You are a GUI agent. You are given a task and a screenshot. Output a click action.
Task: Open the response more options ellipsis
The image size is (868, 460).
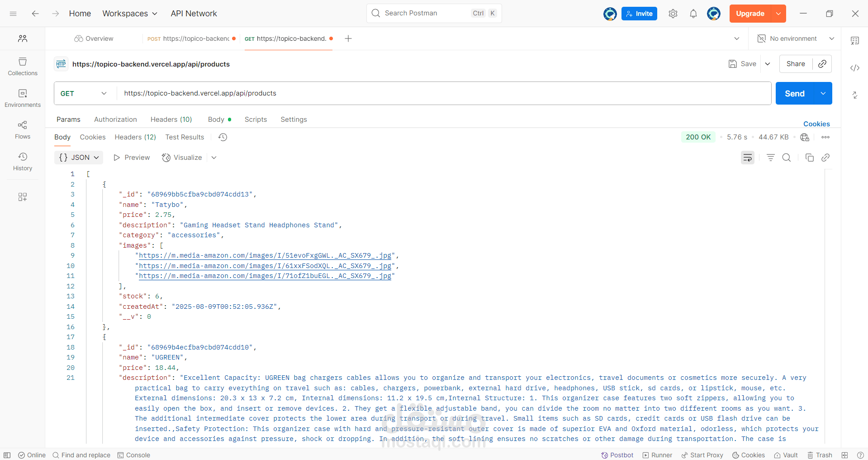pos(825,137)
